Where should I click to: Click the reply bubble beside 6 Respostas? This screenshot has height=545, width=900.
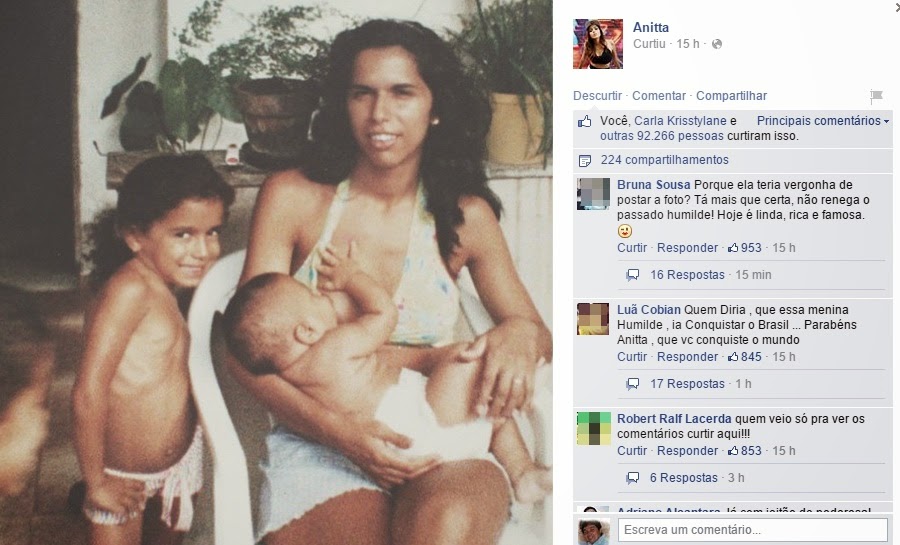tap(633, 478)
